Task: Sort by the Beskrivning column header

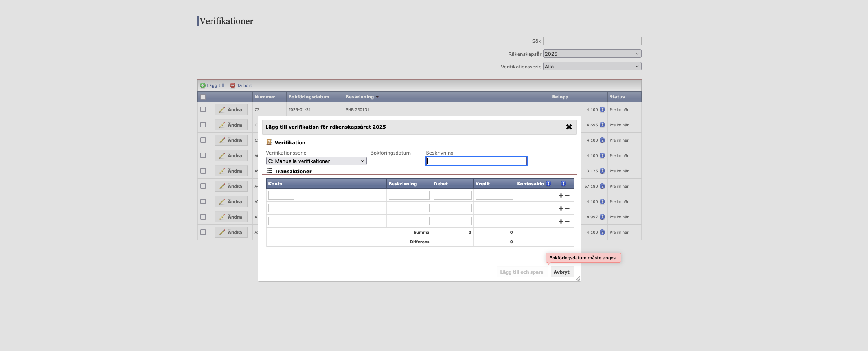Action: [x=360, y=97]
